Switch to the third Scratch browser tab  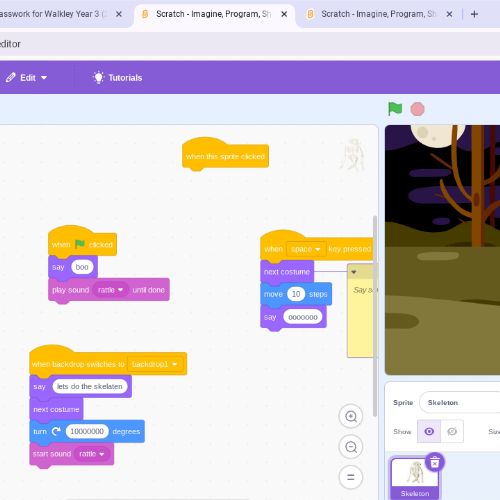[x=377, y=14]
